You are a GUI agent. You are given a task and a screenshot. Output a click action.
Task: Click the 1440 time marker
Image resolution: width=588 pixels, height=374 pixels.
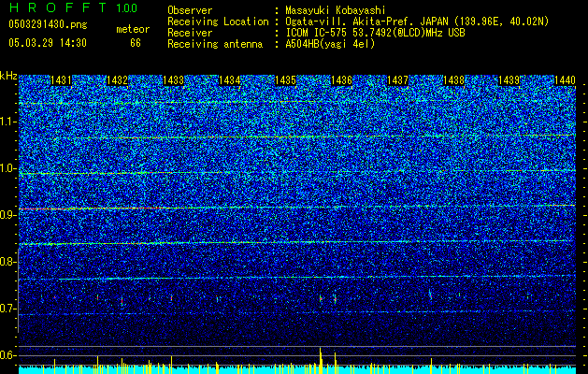pos(566,80)
